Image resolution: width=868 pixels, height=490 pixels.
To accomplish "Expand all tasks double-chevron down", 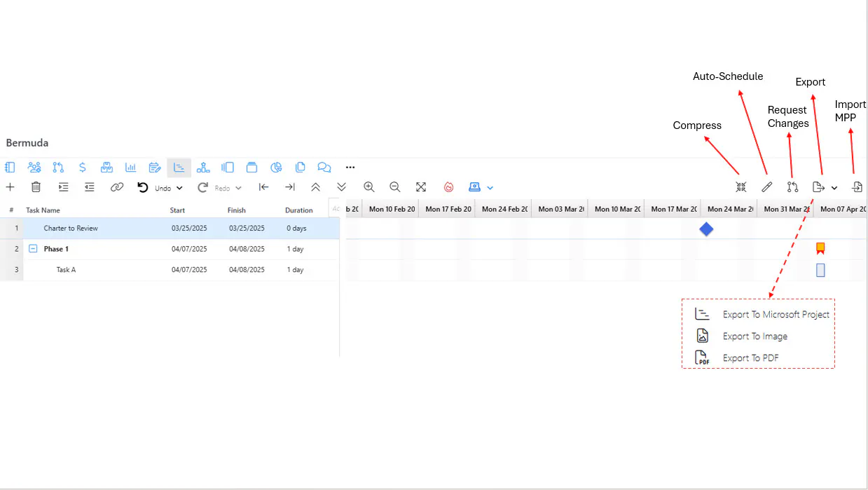I will [341, 187].
